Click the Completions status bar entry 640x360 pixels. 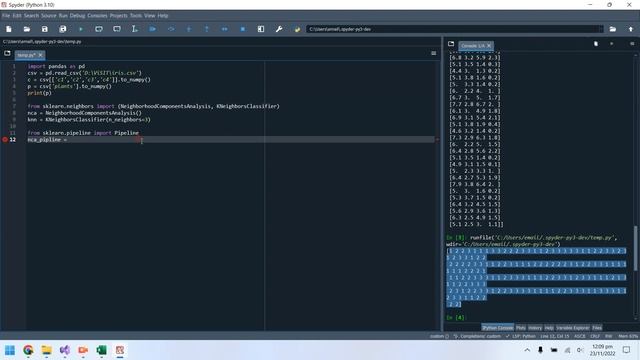point(477,336)
